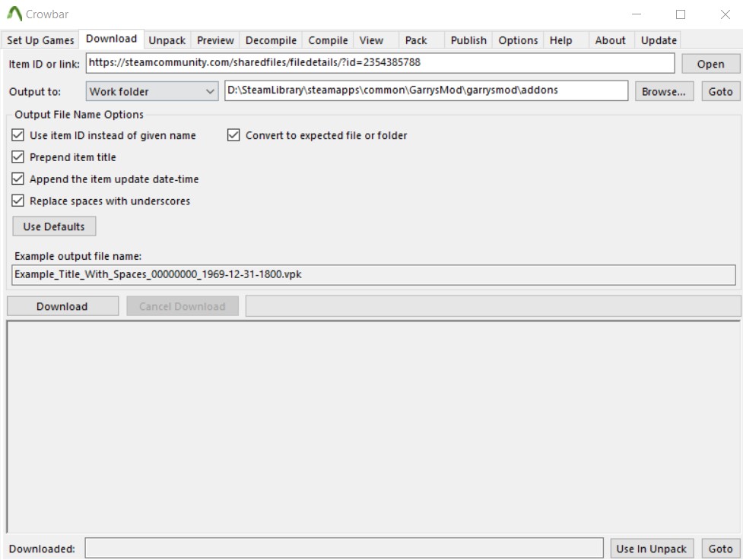Click the Browse... button
Viewport: 743px width, 560px height.
664,91
